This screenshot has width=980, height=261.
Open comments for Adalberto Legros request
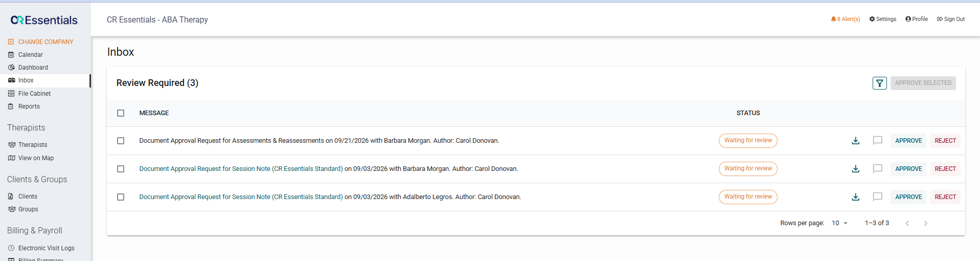tap(877, 197)
